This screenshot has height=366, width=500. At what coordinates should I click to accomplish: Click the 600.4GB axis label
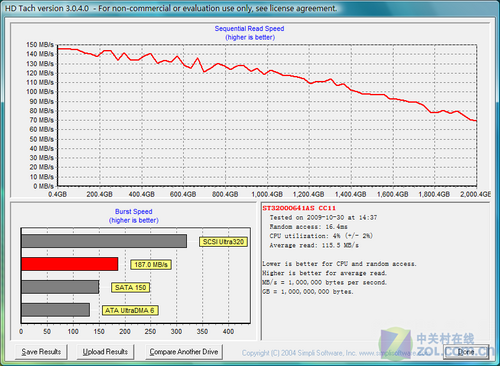183,194
